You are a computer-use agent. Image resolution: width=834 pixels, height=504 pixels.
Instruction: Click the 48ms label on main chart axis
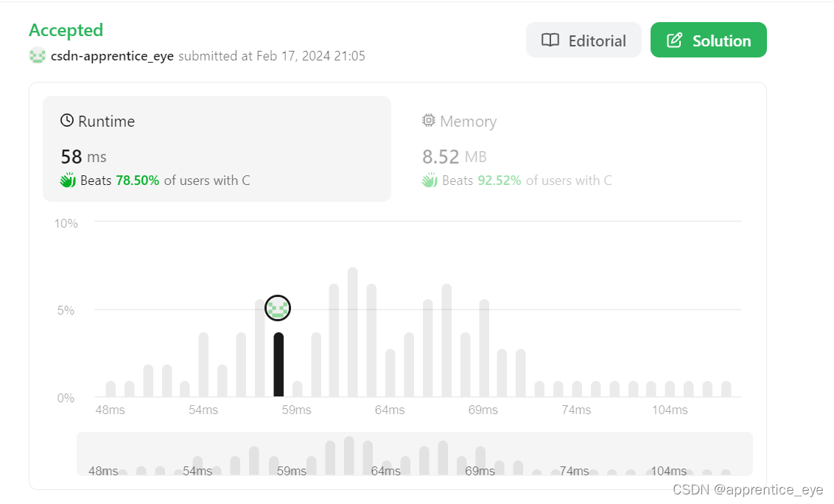pos(110,410)
